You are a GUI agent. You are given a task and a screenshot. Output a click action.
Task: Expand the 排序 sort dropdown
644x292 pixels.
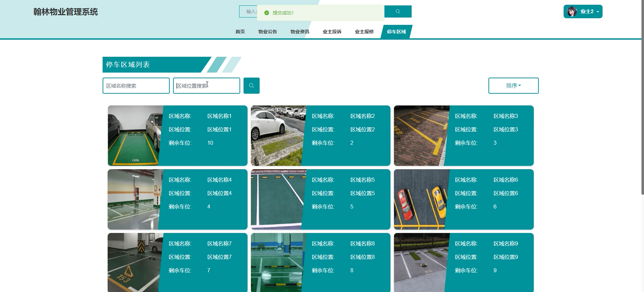tap(513, 86)
